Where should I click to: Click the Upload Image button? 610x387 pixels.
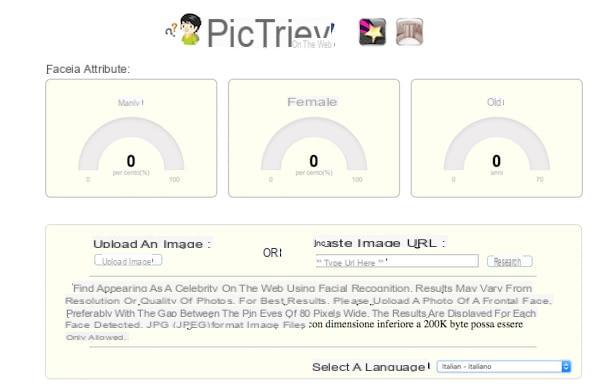pyautogui.click(x=128, y=261)
